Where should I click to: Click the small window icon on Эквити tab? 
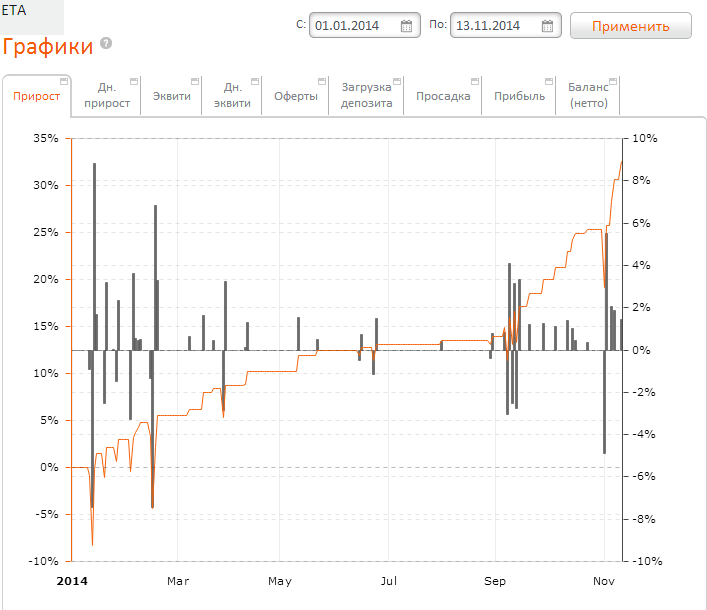pyautogui.click(x=195, y=80)
